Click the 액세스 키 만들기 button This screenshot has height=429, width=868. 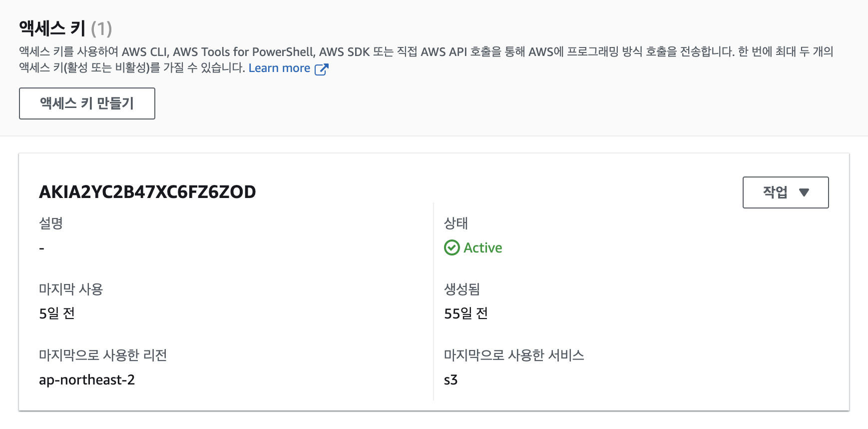click(x=87, y=103)
